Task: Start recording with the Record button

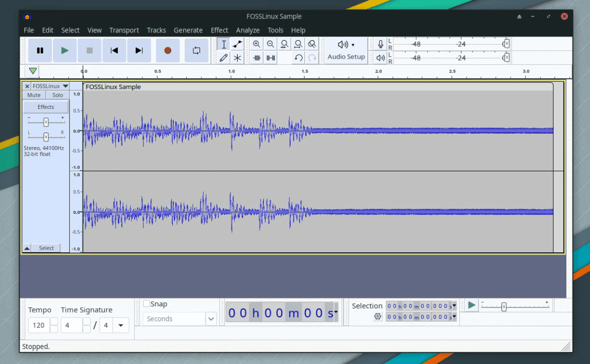Action: [168, 50]
